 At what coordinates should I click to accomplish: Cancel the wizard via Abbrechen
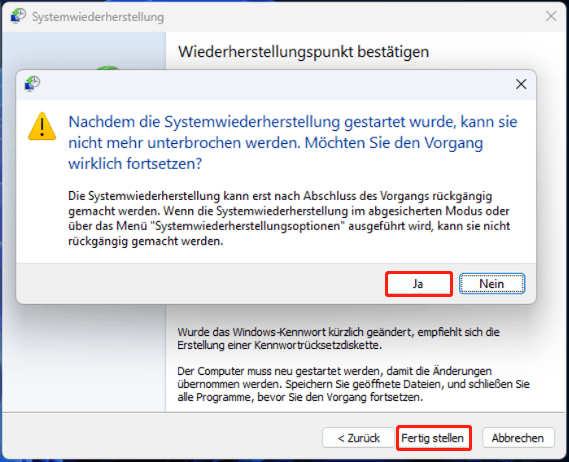pyautogui.click(x=518, y=438)
